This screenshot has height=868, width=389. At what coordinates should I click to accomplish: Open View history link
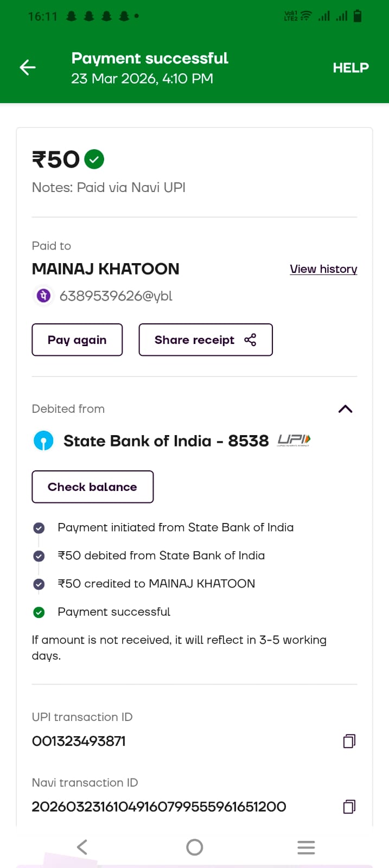coord(323,269)
